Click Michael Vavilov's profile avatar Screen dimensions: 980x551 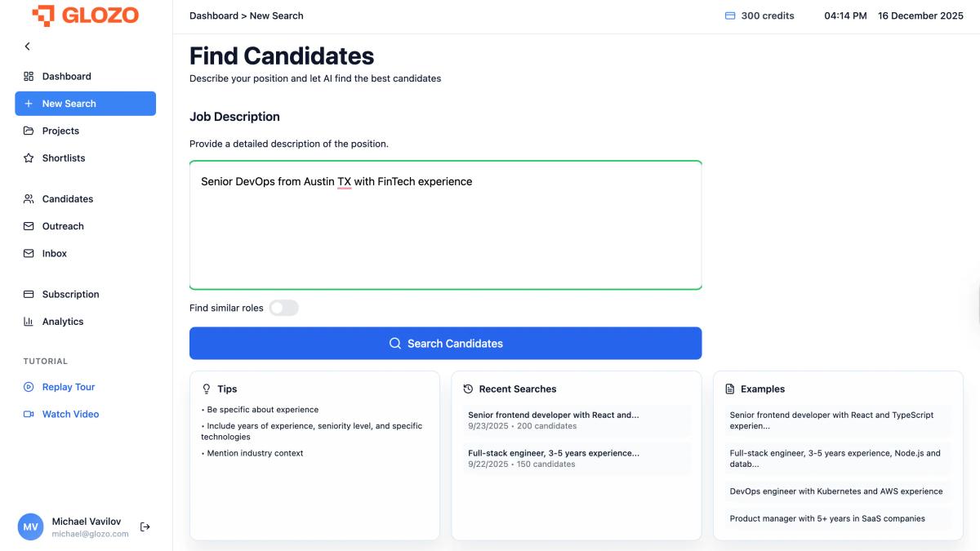coord(30,527)
